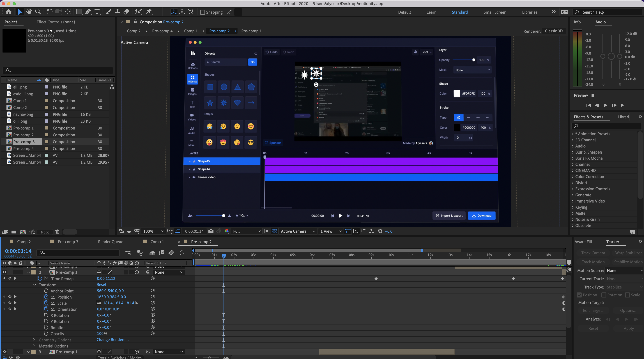The width and height of the screenshot is (644, 359).
Task: Select the Zoom tool magnifier
Action: 38,12
